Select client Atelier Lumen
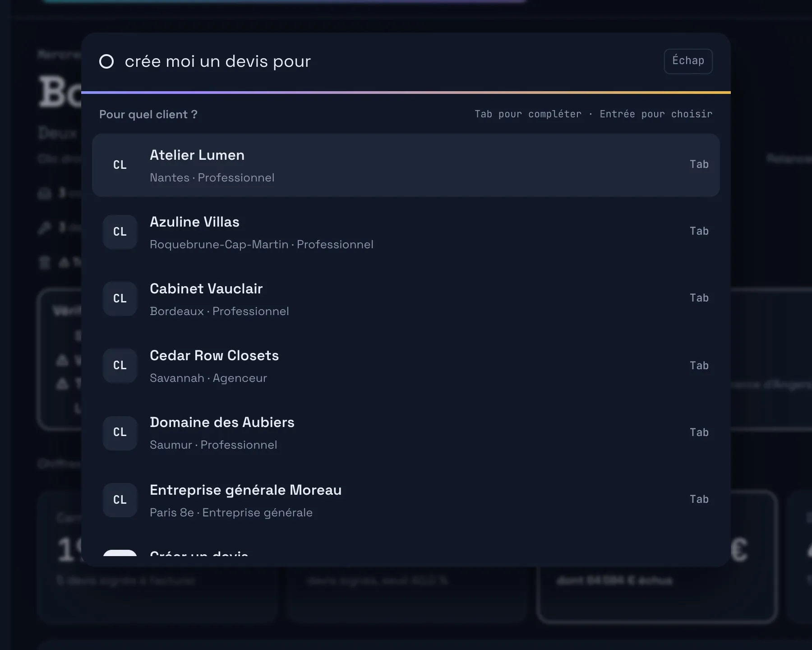The image size is (812, 650). [x=406, y=165]
